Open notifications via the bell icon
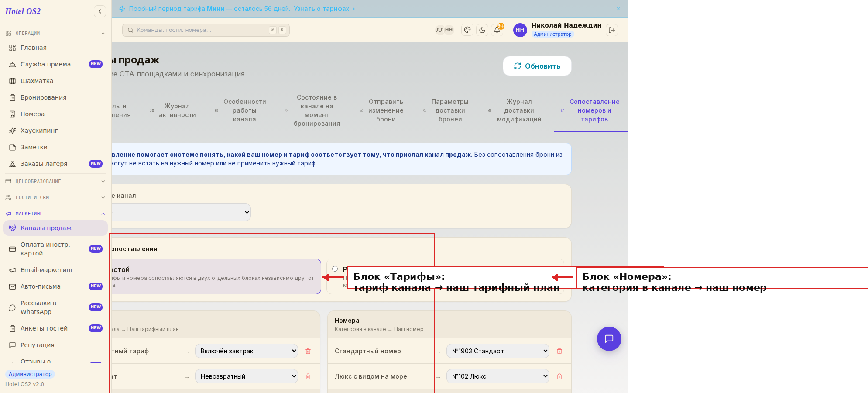The height and width of the screenshot is (393, 868). point(497,30)
